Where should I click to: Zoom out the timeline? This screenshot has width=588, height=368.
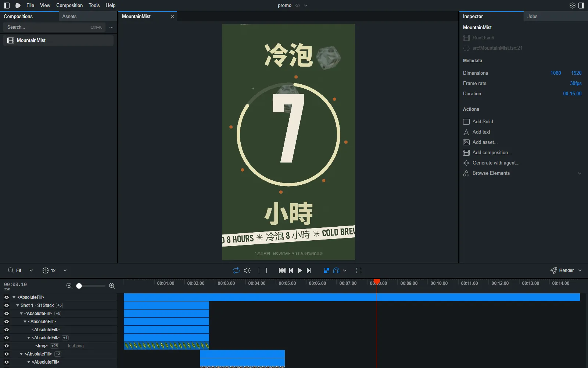(x=69, y=286)
